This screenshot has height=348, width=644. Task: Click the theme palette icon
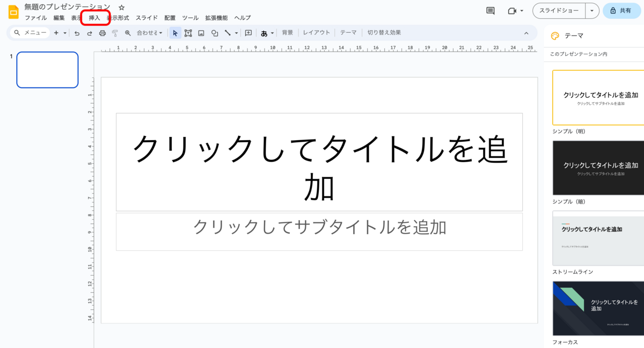555,36
